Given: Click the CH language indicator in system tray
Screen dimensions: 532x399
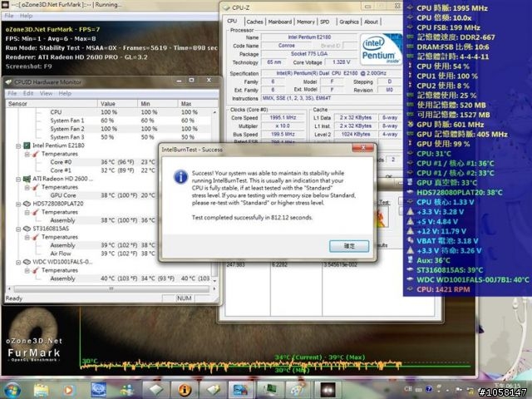Looking at the screenshot, I should (408, 389).
